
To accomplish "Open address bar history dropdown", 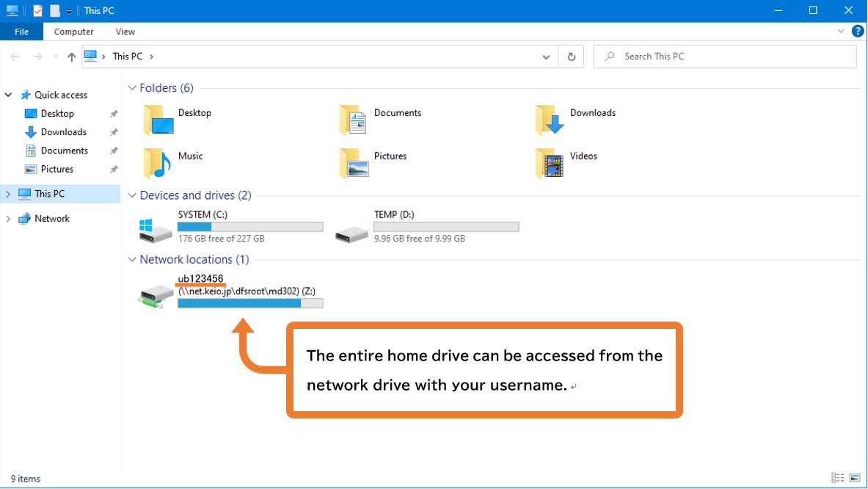I will pos(546,57).
